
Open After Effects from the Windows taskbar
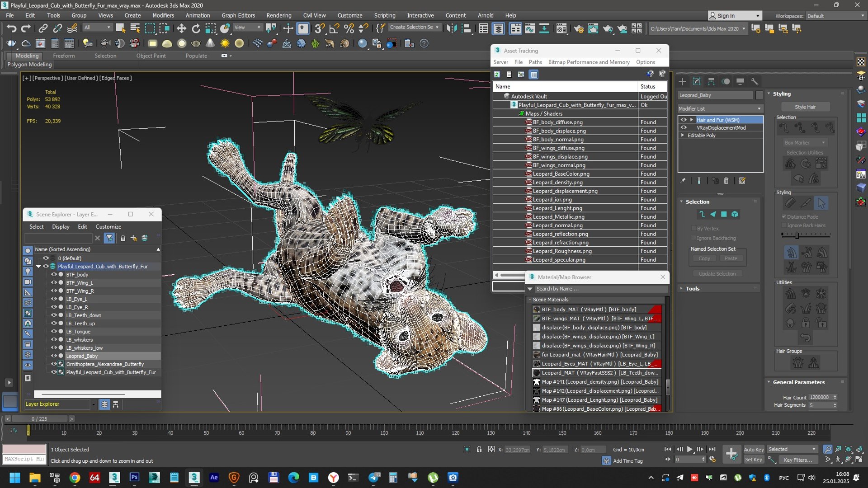coord(214,477)
